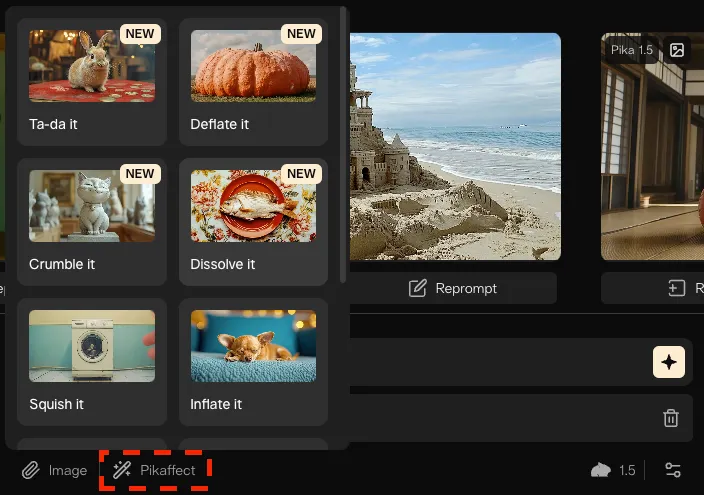Open the pumpkin thumbnail for Deflate it
Screen dimensions: 704x495
253,66
